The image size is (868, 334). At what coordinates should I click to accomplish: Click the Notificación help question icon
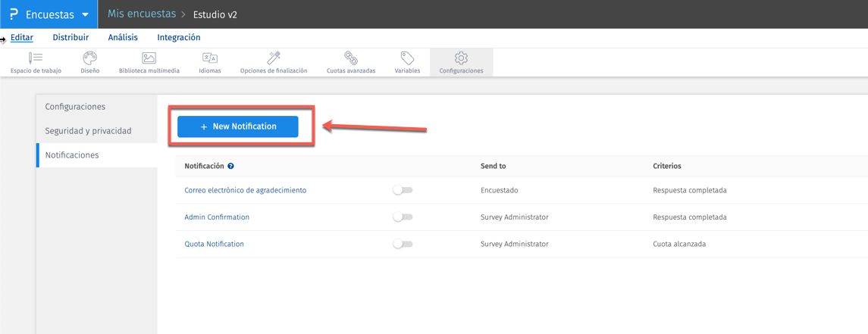230,166
